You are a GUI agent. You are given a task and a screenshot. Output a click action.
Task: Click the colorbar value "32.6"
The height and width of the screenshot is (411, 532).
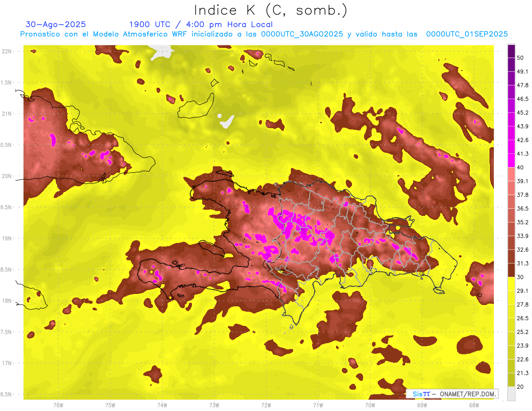coord(523,250)
